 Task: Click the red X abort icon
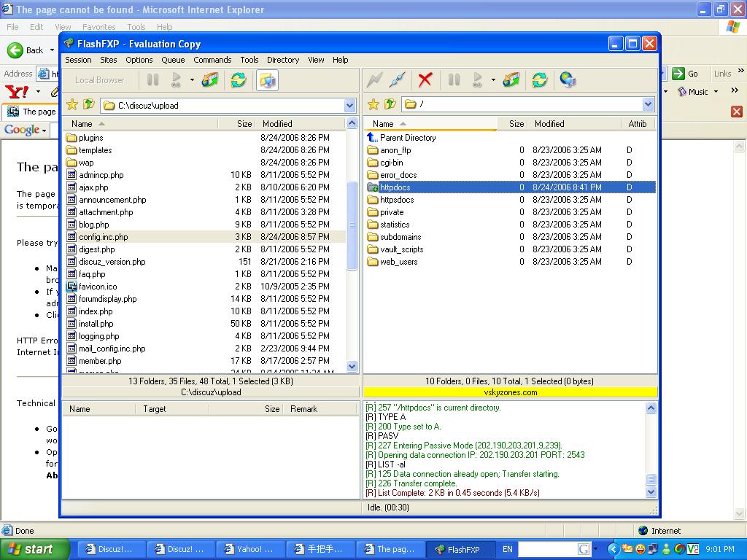point(425,80)
